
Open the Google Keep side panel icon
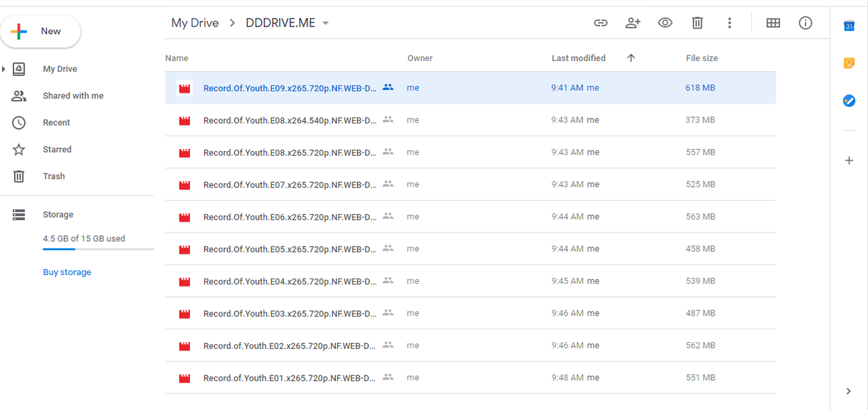click(x=849, y=63)
